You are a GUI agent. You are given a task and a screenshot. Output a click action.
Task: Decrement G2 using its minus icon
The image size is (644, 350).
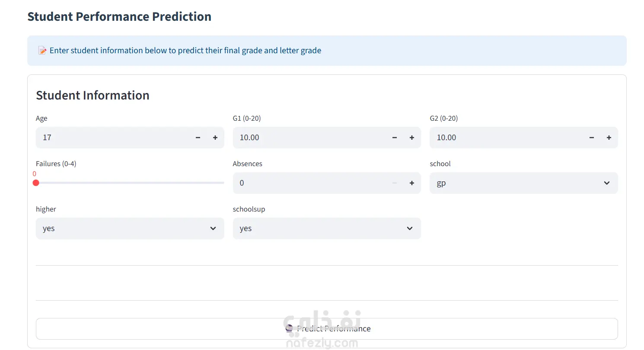(592, 138)
